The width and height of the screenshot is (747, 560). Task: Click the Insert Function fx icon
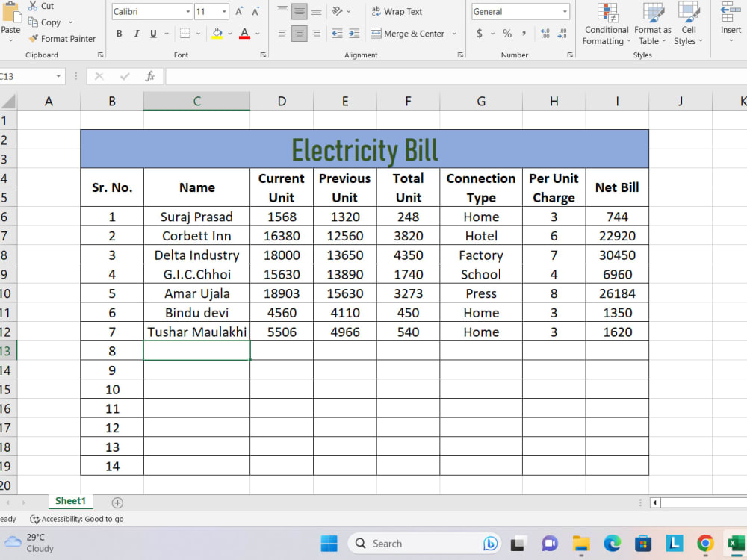(149, 76)
